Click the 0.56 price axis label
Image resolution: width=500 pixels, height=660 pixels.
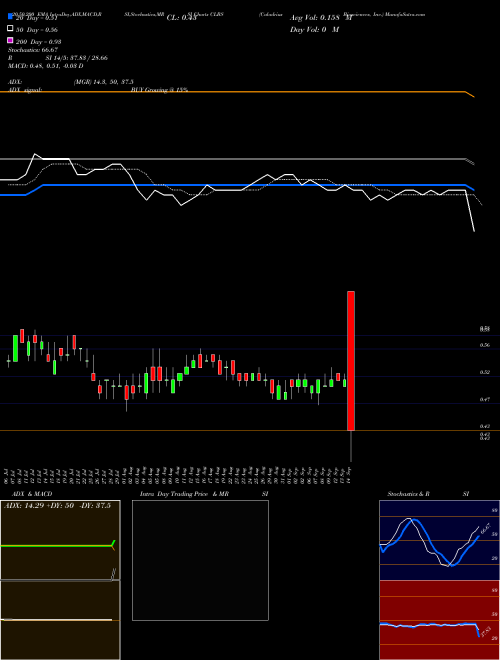coord(485,345)
